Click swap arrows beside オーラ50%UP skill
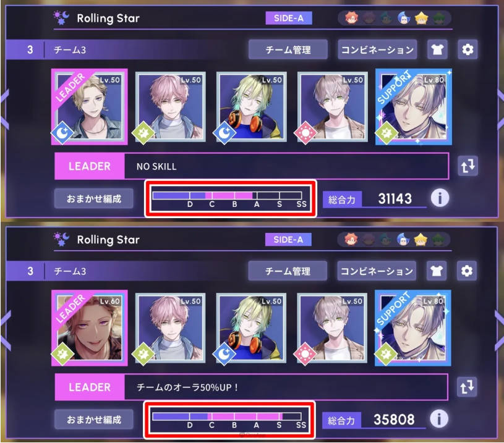Screen dimensions: 504x443 (467, 387)
